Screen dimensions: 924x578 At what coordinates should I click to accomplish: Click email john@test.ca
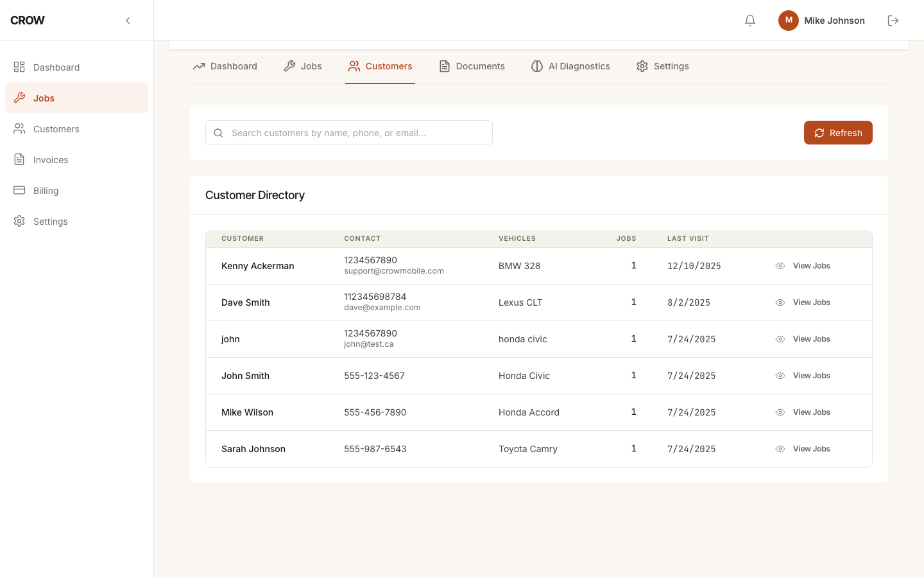click(369, 344)
